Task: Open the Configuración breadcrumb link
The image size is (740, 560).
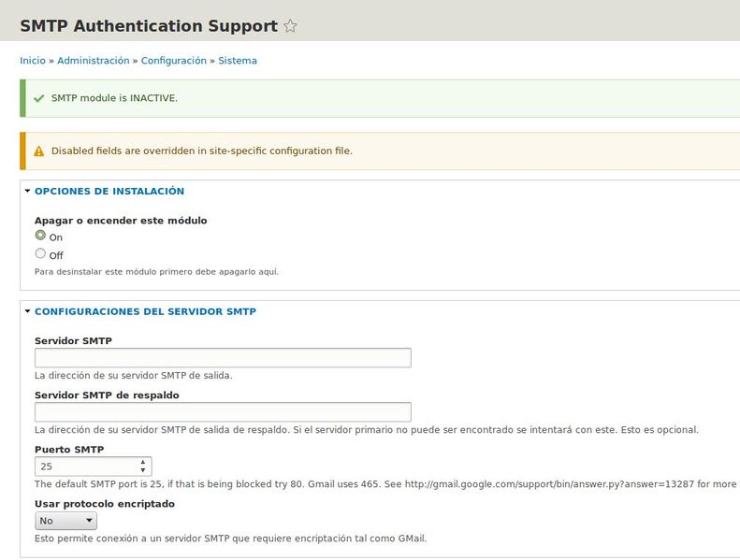Action: [x=174, y=61]
